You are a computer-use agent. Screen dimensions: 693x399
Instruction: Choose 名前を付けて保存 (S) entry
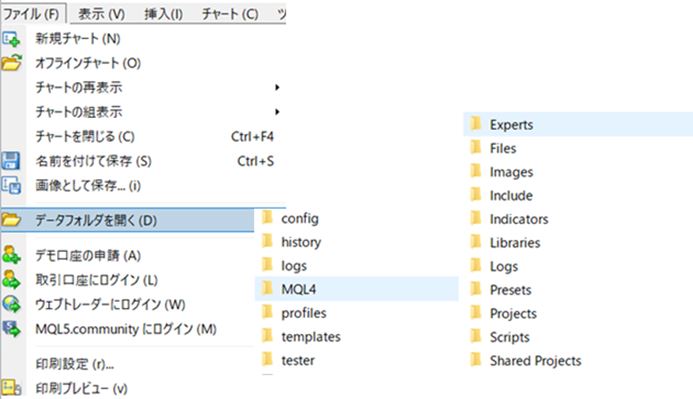[93, 161]
